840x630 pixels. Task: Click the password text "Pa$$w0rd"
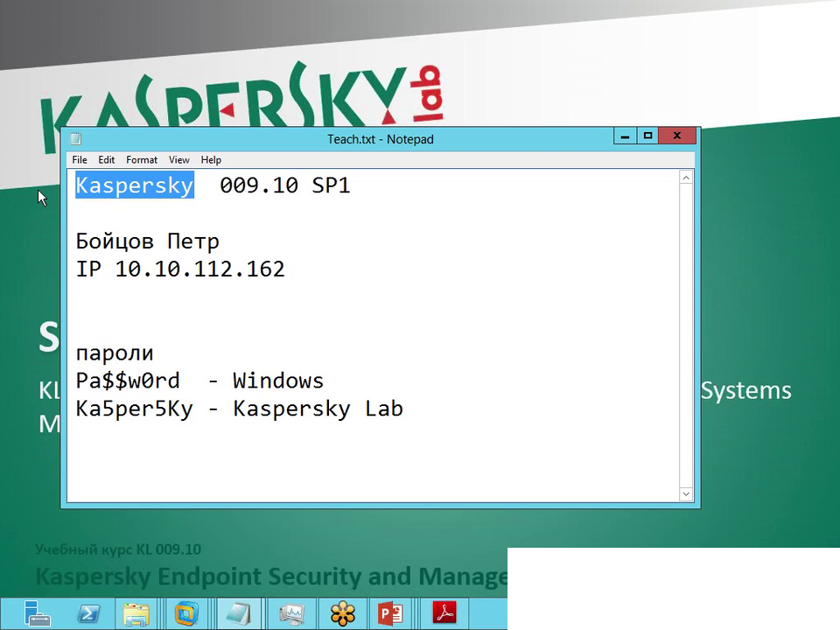pos(128,381)
